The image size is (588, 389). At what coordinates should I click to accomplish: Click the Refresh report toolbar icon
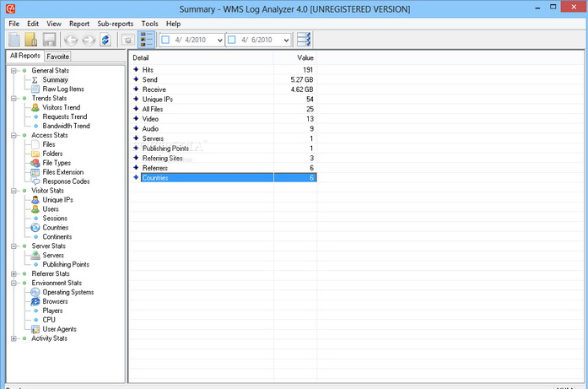pos(105,40)
